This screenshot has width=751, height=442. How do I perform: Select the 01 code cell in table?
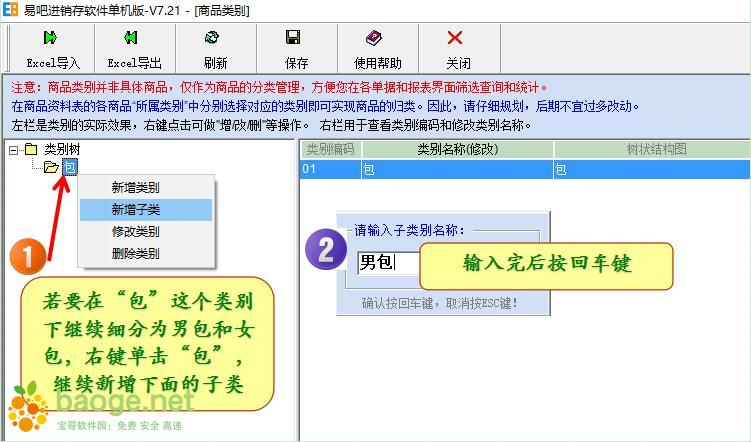(x=330, y=169)
